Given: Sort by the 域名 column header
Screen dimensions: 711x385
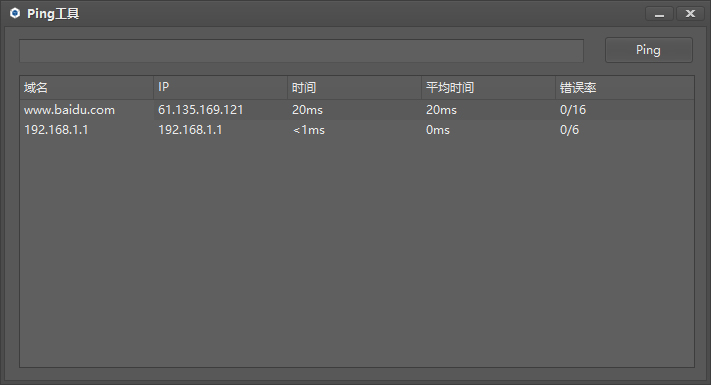Looking at the screenshot, I should click(87, 88).
